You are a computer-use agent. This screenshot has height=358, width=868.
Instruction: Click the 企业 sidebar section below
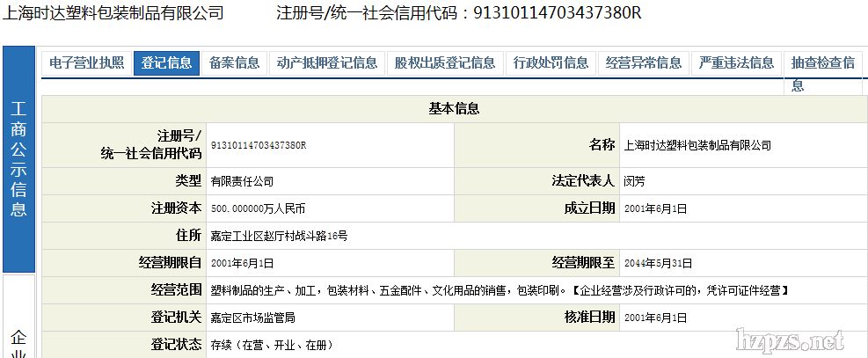18,343
